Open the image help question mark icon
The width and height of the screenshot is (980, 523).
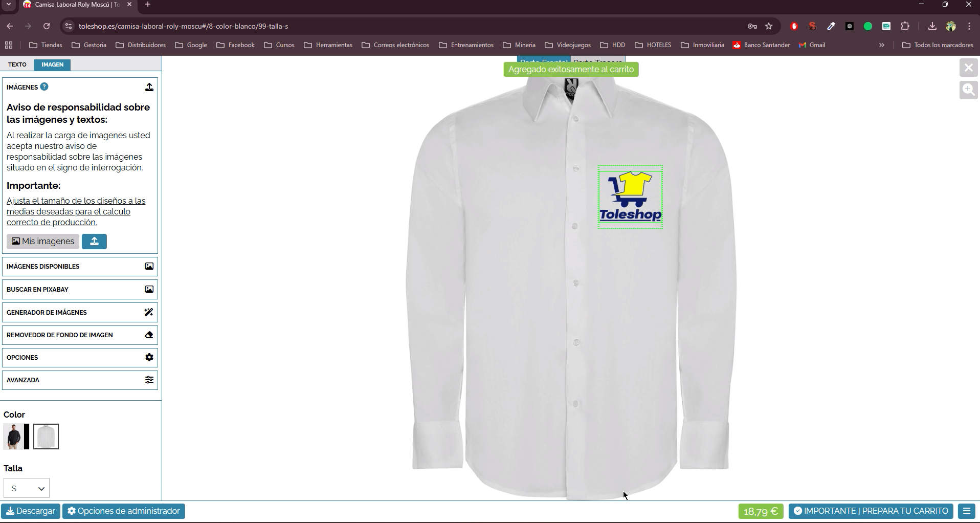(x=44, y=87)
